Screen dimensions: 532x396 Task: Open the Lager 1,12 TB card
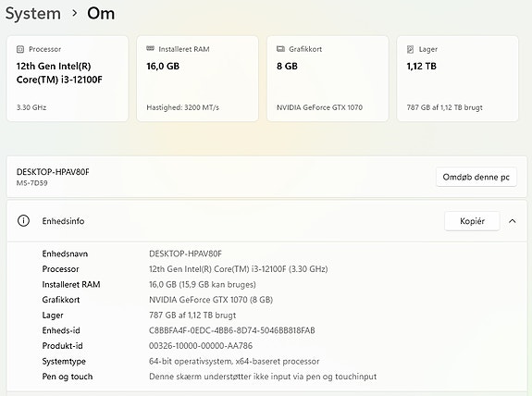(x=458, y=79)
